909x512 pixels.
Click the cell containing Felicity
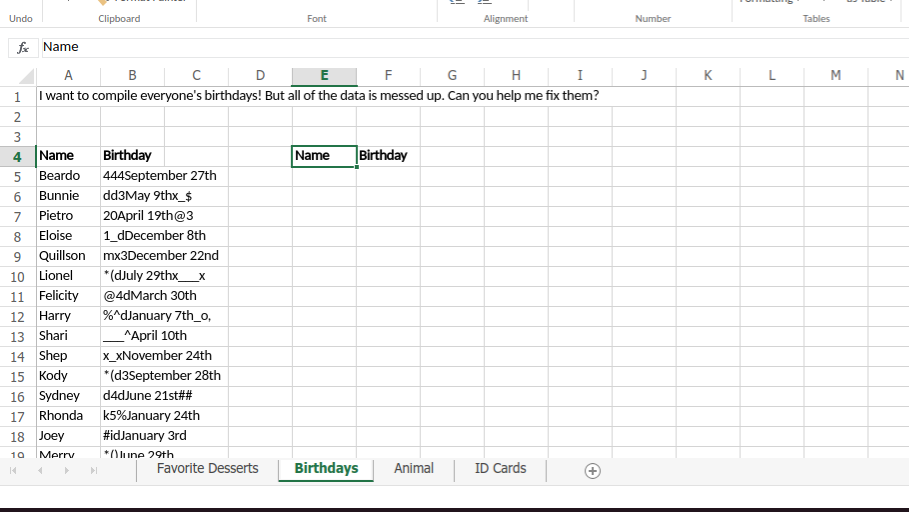point(68,296)
